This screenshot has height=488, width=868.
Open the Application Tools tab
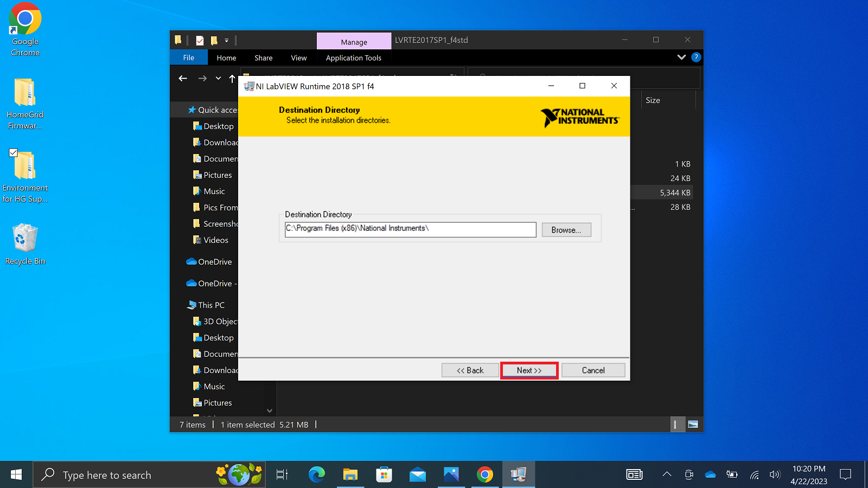(354, 57)
